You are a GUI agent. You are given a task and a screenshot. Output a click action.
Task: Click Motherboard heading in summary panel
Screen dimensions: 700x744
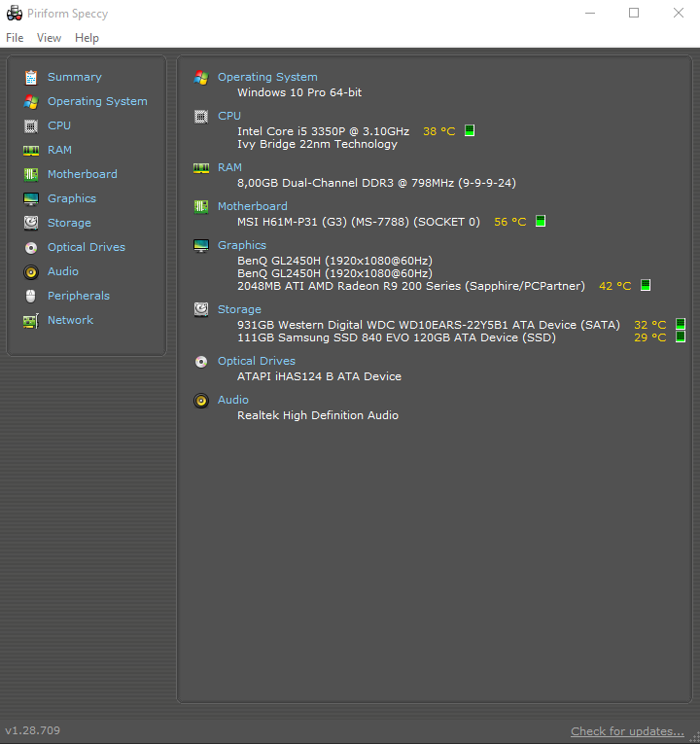coord(253,206)
